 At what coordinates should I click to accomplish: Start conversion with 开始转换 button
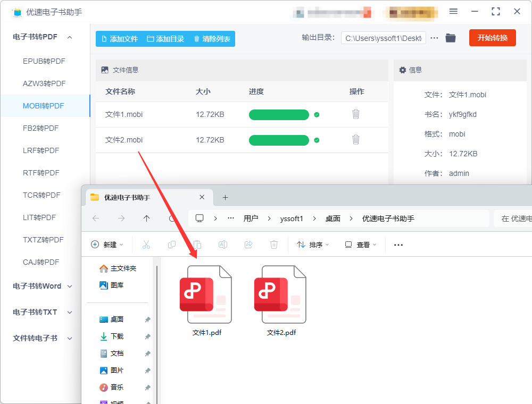(492, 38)
